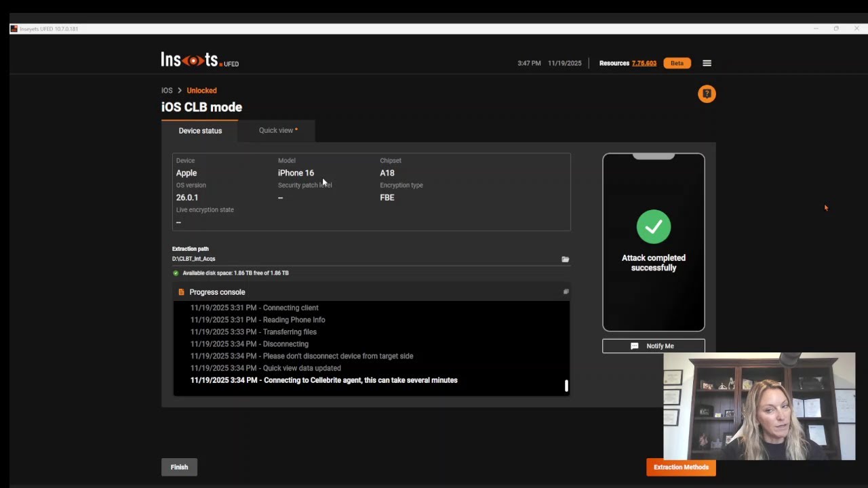Click the Transferring files console line

[x=254, y=332]
